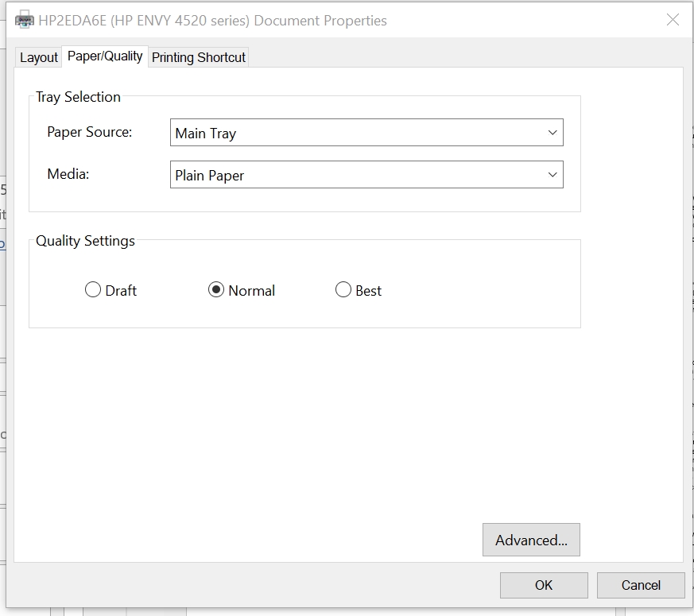Click the Main Tray paper source field
The image size is (694, 616).
(x=355, y=133)
